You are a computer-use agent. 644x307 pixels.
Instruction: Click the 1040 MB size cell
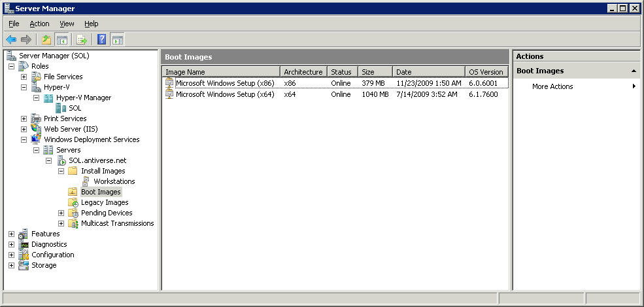coord(375,94)
